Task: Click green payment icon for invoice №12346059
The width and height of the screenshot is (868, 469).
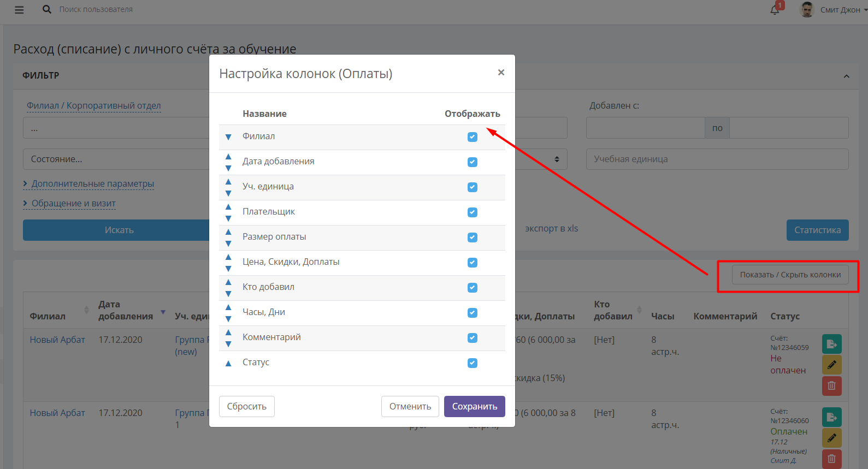Action: (831, 344)
